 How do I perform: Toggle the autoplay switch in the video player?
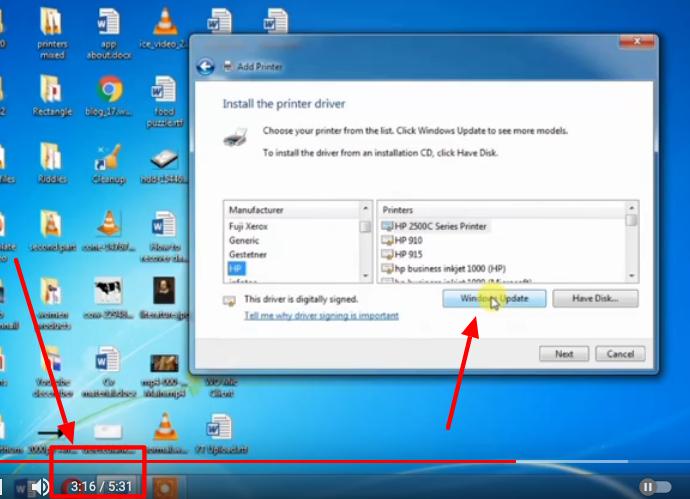655,487
